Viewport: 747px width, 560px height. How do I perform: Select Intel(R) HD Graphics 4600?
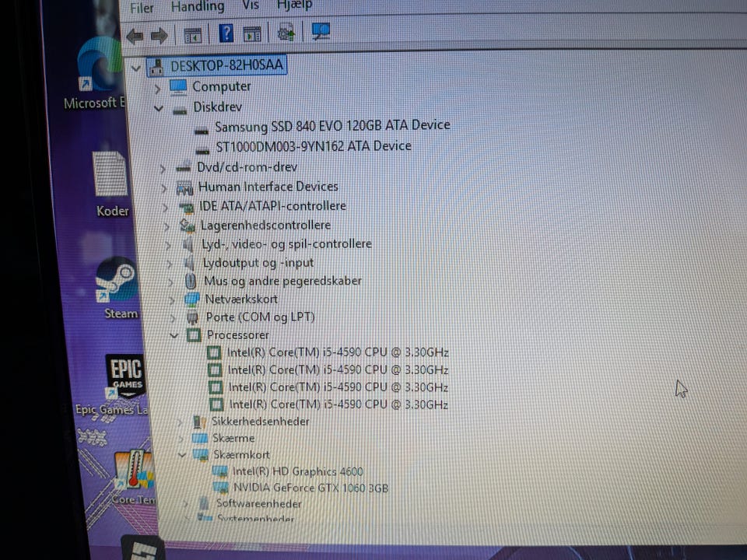[298, 471]
